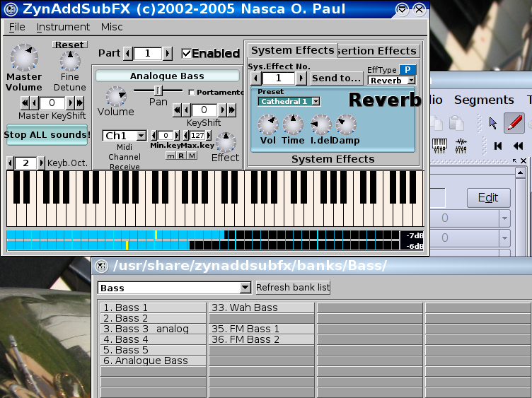
Task: Adjust the Master Volume knob
Action: pos(24,57)
